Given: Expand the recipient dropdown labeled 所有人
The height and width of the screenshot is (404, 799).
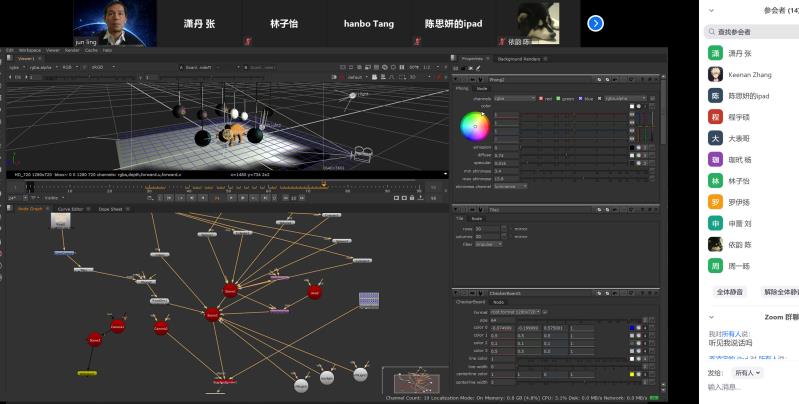Looking at the screenshot, I should [x=746, y=372].
